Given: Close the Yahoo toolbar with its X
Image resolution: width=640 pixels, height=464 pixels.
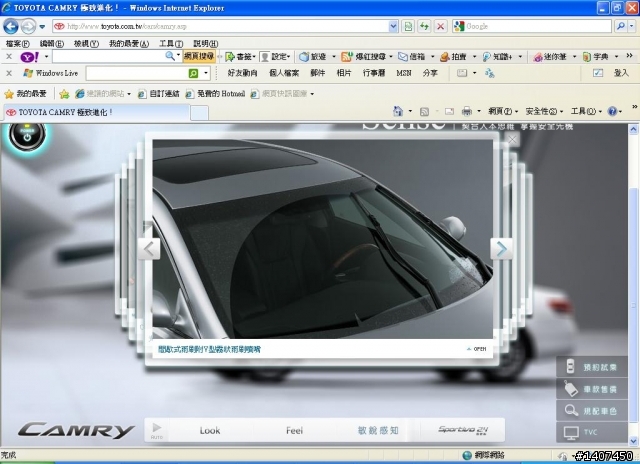Looking at the screenshot, I should [x=9, y=57].
